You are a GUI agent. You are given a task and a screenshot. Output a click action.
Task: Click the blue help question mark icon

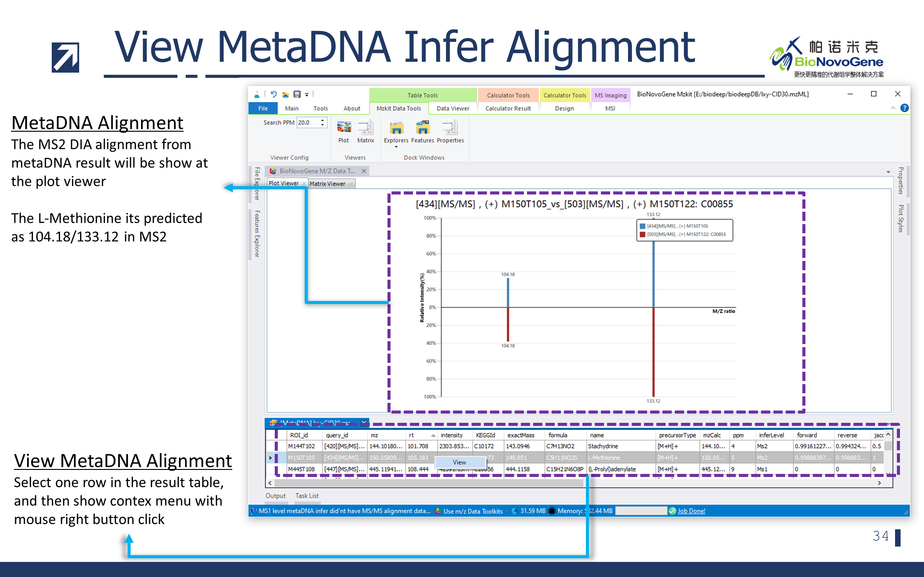click(904, 108)
